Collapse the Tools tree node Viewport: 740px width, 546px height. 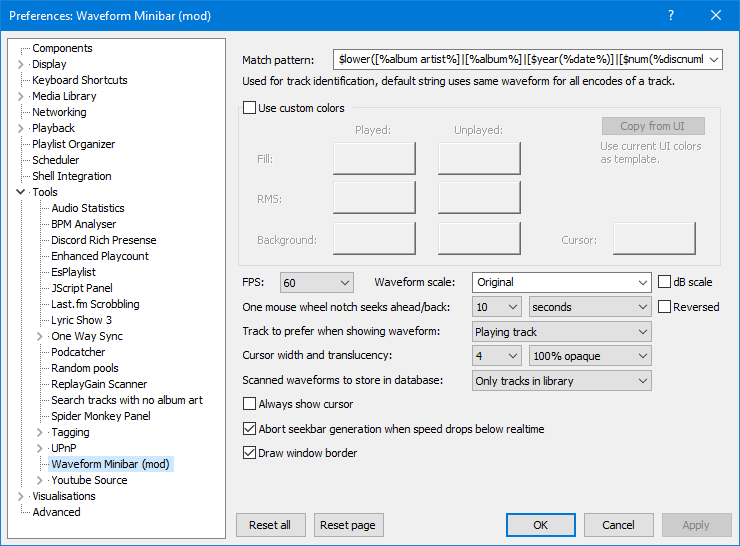click(x=21, y=192)
